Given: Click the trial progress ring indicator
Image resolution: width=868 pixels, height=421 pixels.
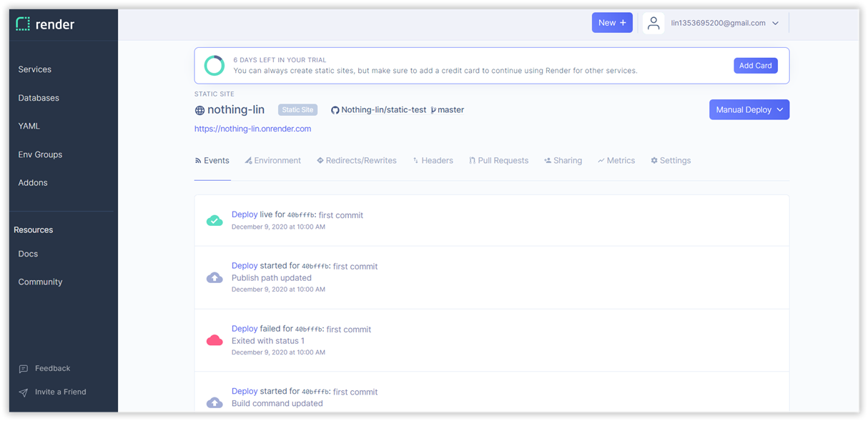Looking at the screenshot, I should pyautogui.click(x=214, y=65).
